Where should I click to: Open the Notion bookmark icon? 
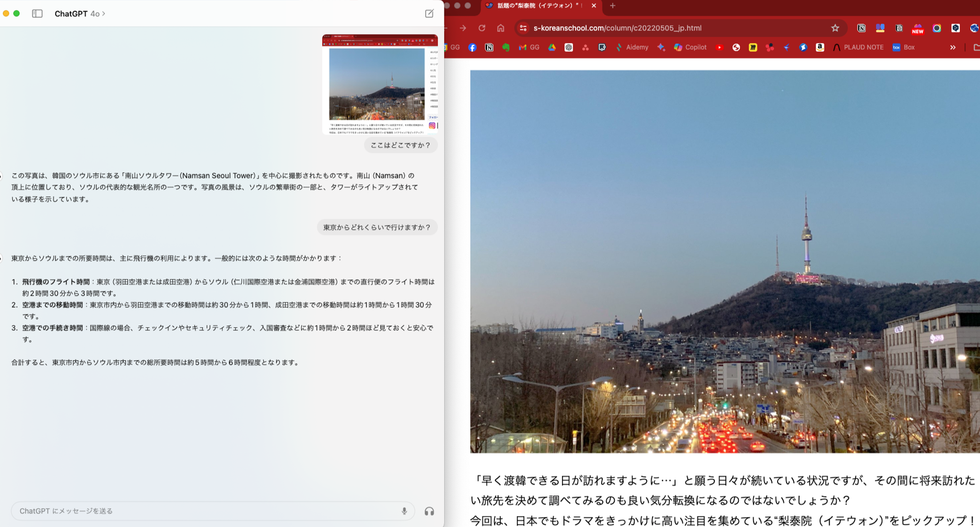[x=490, y=47]
